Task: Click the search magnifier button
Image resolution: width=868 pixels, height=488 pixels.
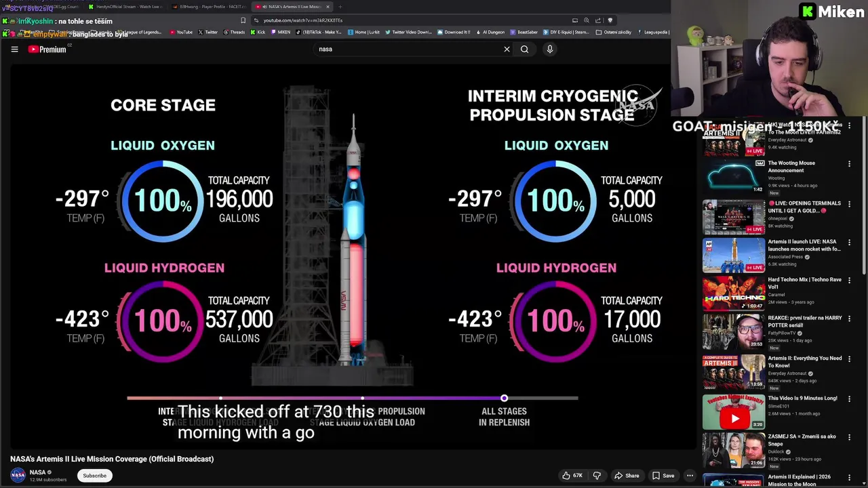Action: 524,49
